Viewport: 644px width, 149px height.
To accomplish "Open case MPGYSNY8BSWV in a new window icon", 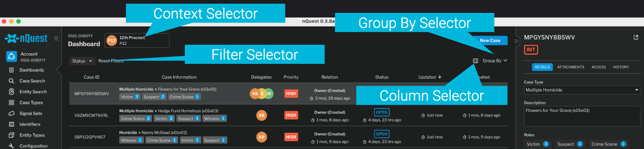I will [636, 37].
